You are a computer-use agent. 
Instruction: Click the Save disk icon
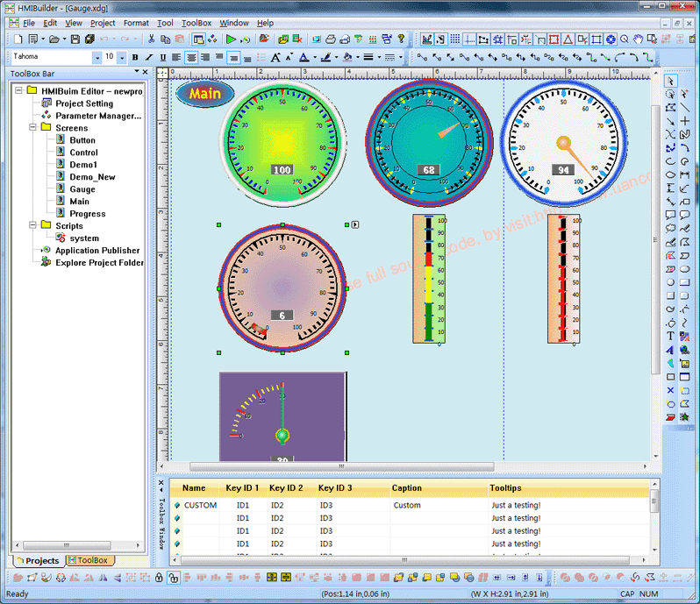[75, 39]
